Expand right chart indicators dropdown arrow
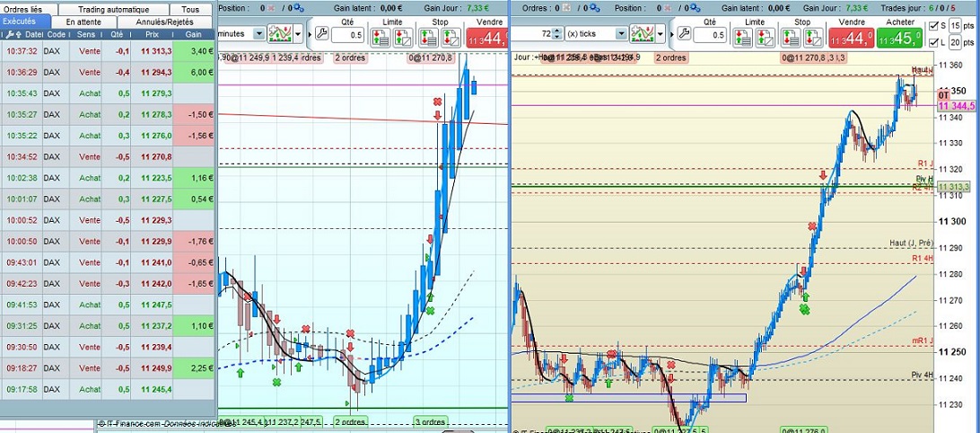Screen dimensions: 980x433 coord(661,34)
